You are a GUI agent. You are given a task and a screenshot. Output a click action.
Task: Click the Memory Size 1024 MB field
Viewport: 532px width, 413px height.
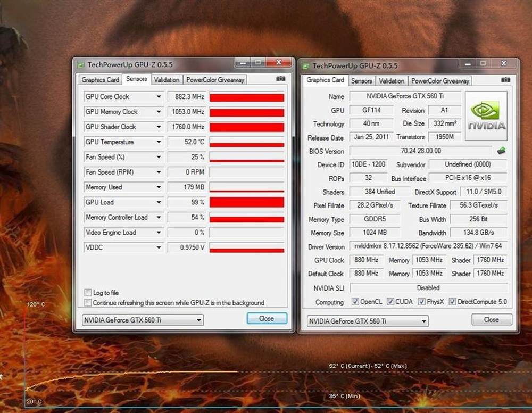375,233
